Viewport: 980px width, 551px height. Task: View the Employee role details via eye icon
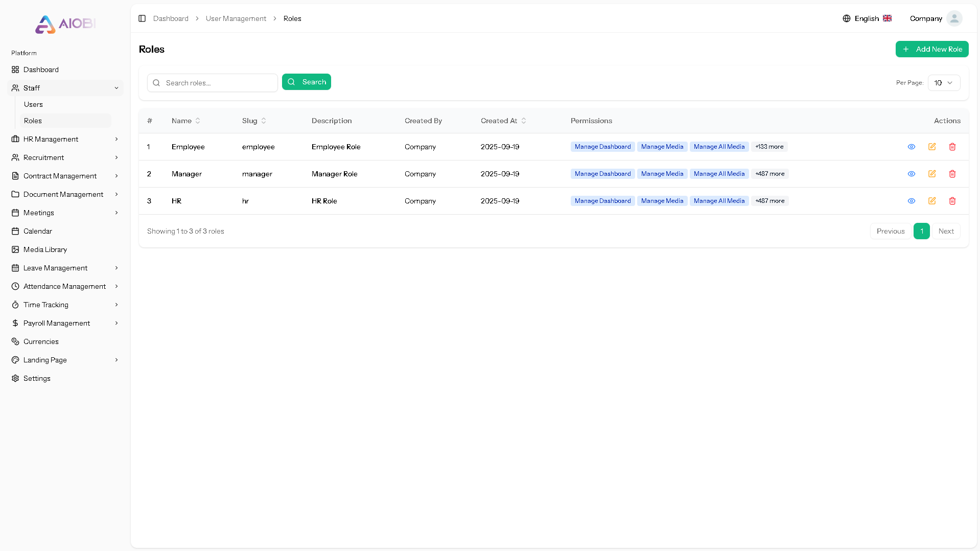pyautogui.click(x=912, y=147)
